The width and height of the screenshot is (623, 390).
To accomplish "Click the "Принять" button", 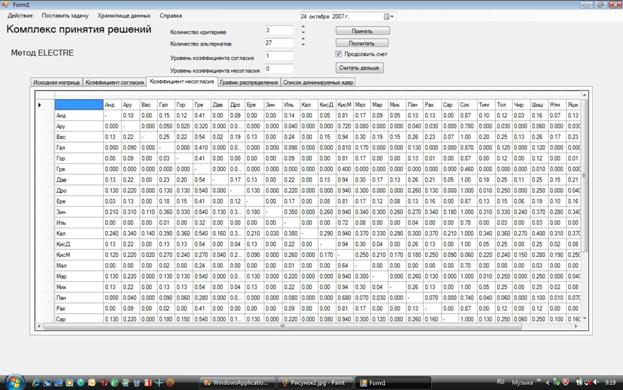I will 362,31.
